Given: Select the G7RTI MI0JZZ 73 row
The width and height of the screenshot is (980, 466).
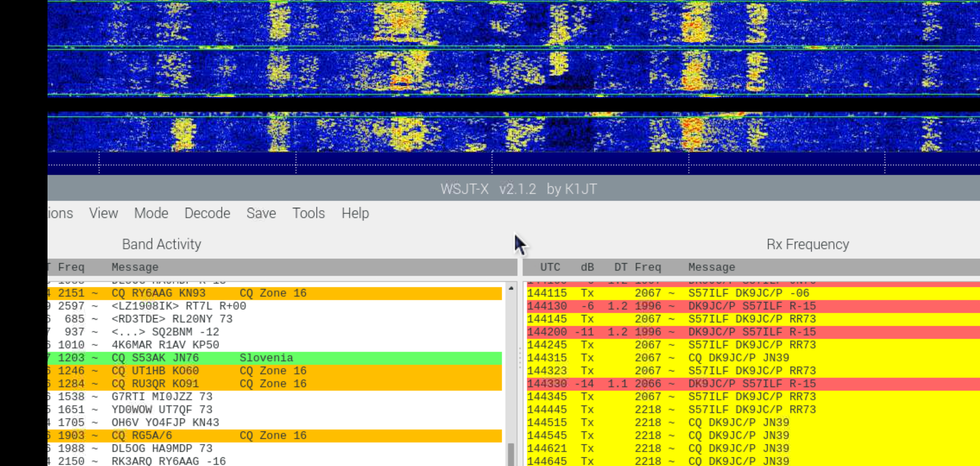Looking at the screenshot, I should coord(275,397).
